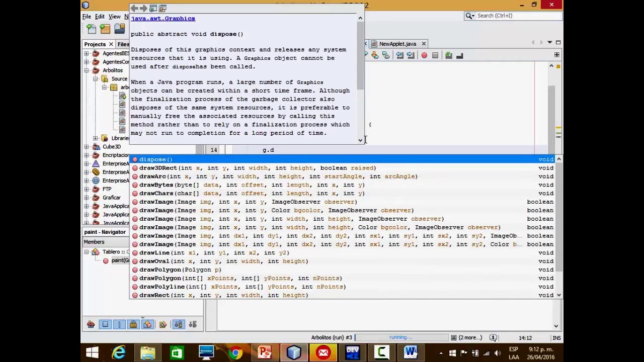Select the NewApplet.java editor tab

pyautogui.click(x=397, y=44)
